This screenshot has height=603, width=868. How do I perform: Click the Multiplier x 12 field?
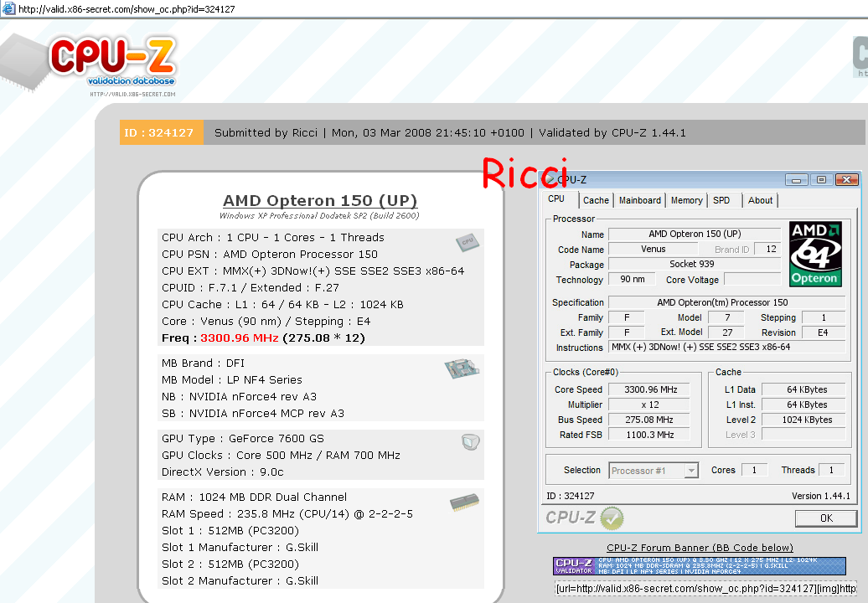pos(650,405)
